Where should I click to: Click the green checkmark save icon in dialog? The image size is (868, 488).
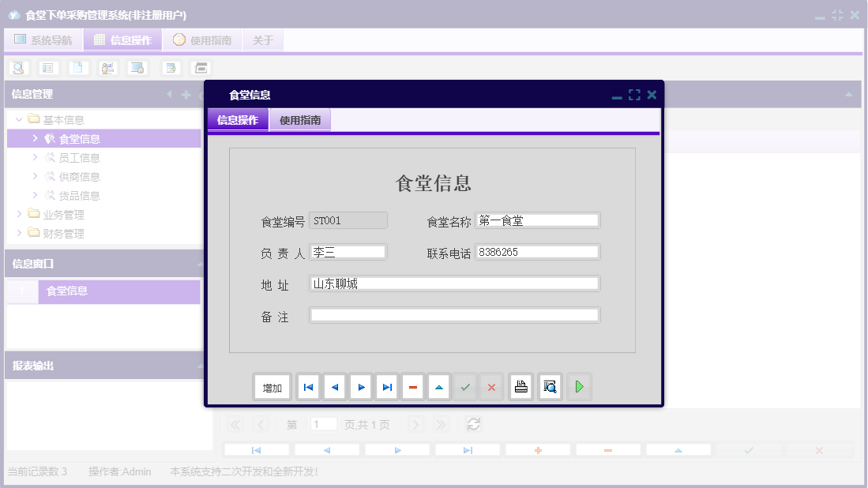pos(466,387)
